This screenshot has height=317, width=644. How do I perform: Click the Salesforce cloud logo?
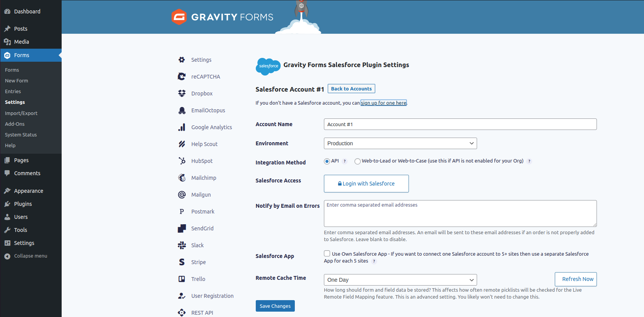[268, 66]
